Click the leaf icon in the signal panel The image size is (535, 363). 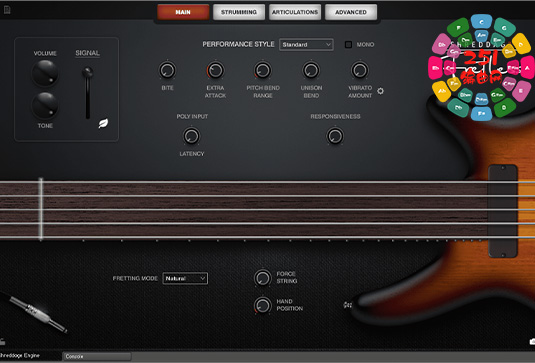click(103, 123)
